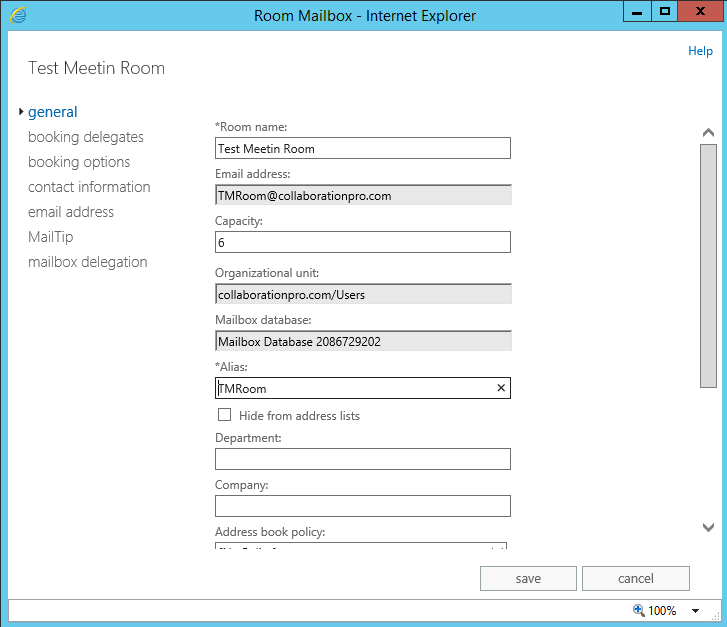Open the Help link
The width and height of the screenshot is (727, 627).
pos(700,51)
